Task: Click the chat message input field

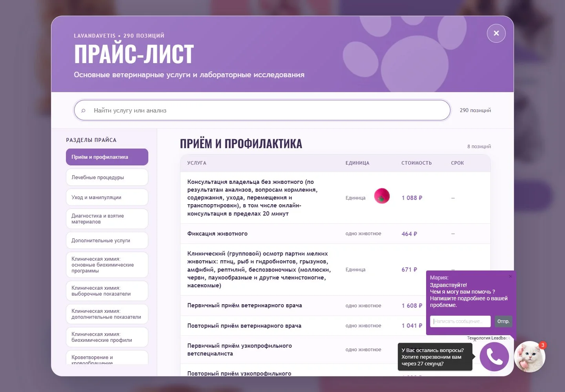Action: coord(460,321)
